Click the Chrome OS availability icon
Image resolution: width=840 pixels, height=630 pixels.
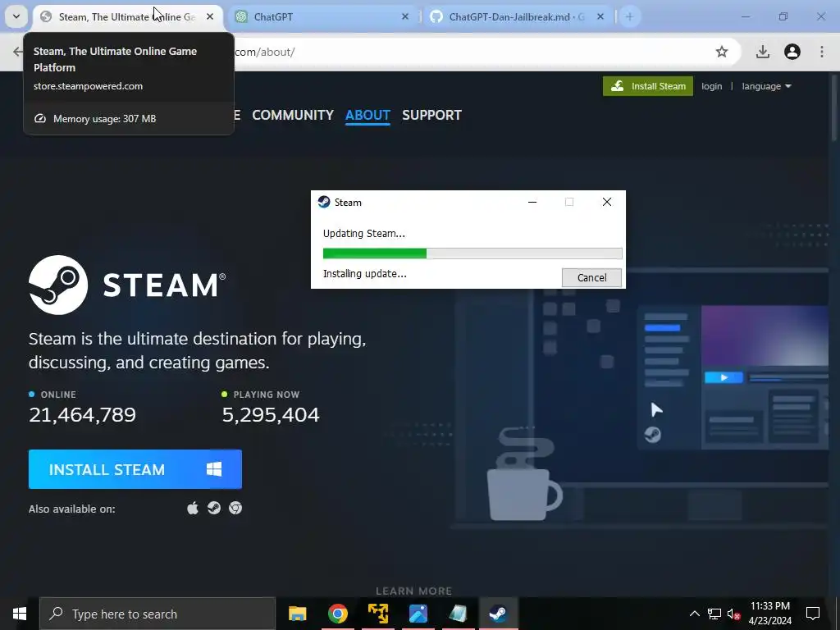coord(235,508)
